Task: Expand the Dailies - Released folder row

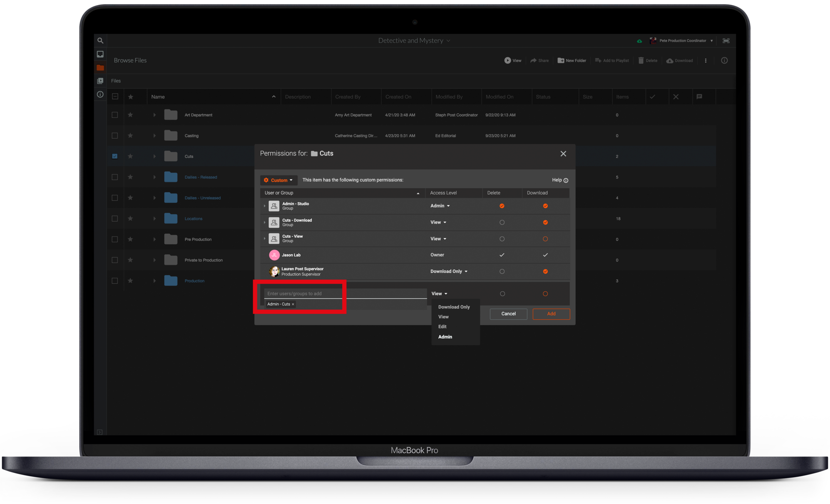Action: (x=154, y=177)
